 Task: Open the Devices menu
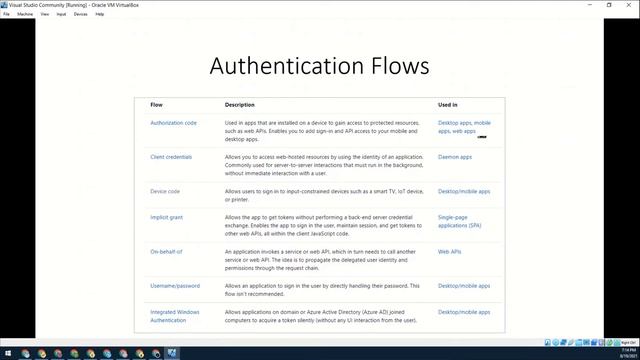click(x=80, y=14)
